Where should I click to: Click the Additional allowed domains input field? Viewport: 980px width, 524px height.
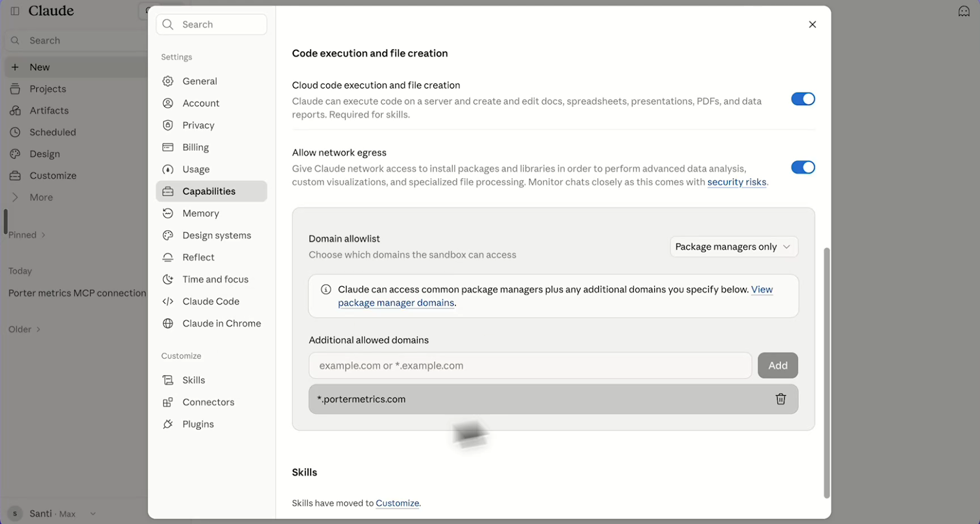[530, 366]
